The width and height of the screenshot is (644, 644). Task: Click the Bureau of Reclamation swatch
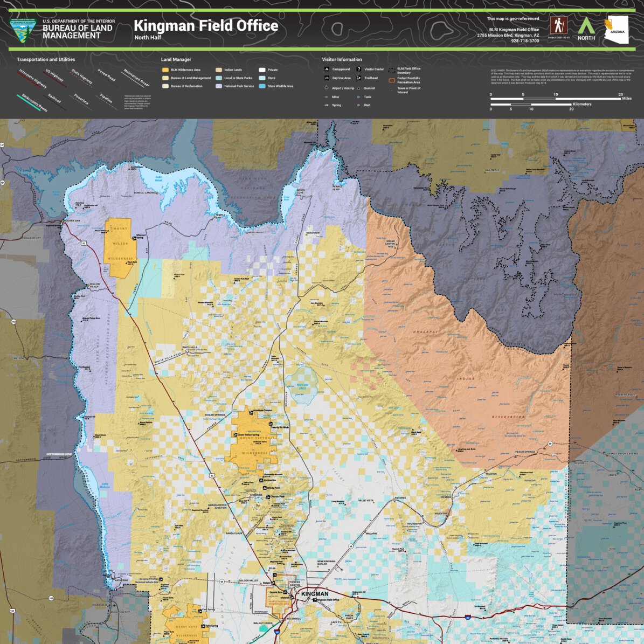[x=165, y=86]
